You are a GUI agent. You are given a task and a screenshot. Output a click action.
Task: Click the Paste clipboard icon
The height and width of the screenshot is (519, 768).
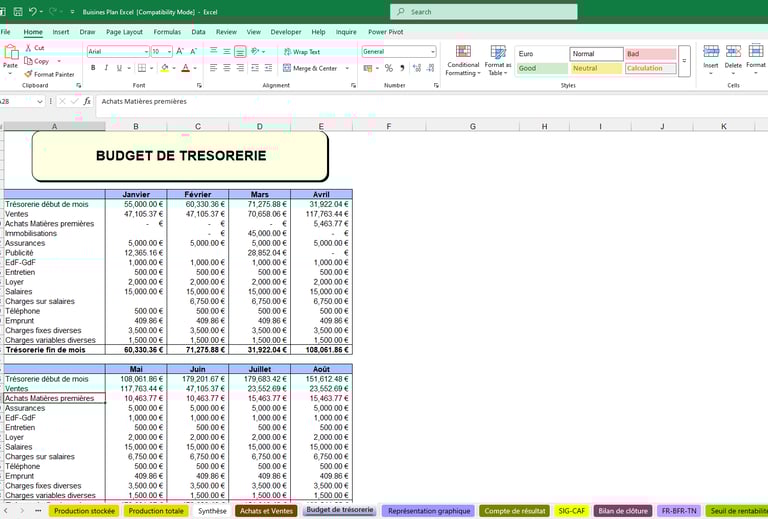(x=10, y=52)
